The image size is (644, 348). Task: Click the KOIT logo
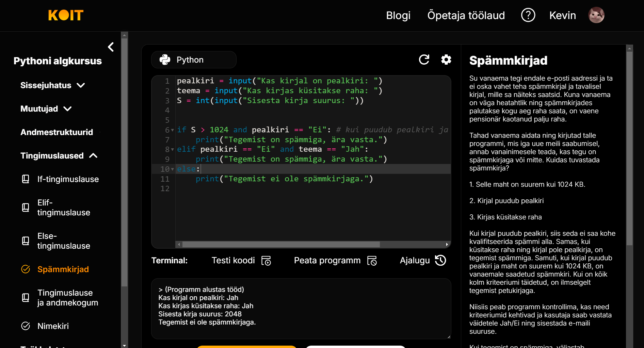coord(66,15)
